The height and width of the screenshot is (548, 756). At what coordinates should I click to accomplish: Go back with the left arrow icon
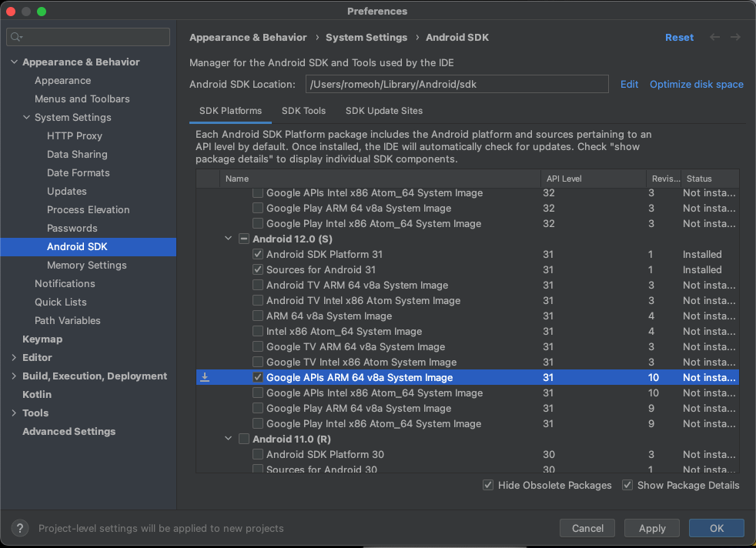(714, 37)
